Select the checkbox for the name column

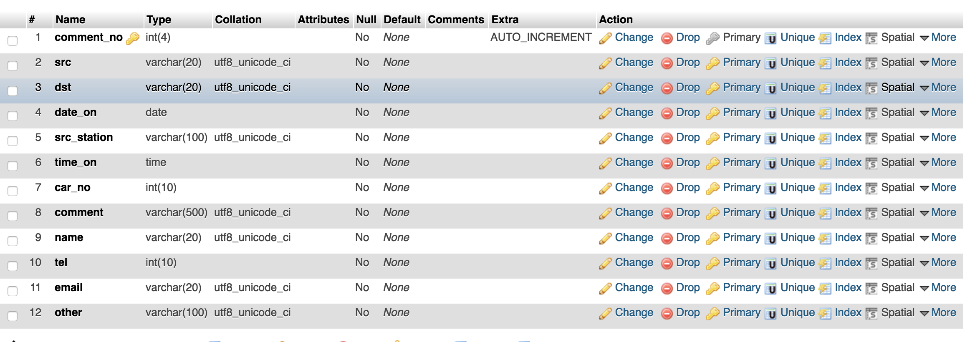point(13,241)
